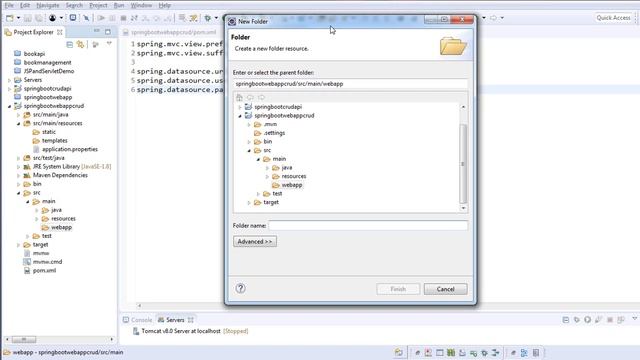Image resolution: width=640 pixels, height=360 pixels.
Task: Select Tomcat v8.0 Server at localhost
Action: click(181, 331)
